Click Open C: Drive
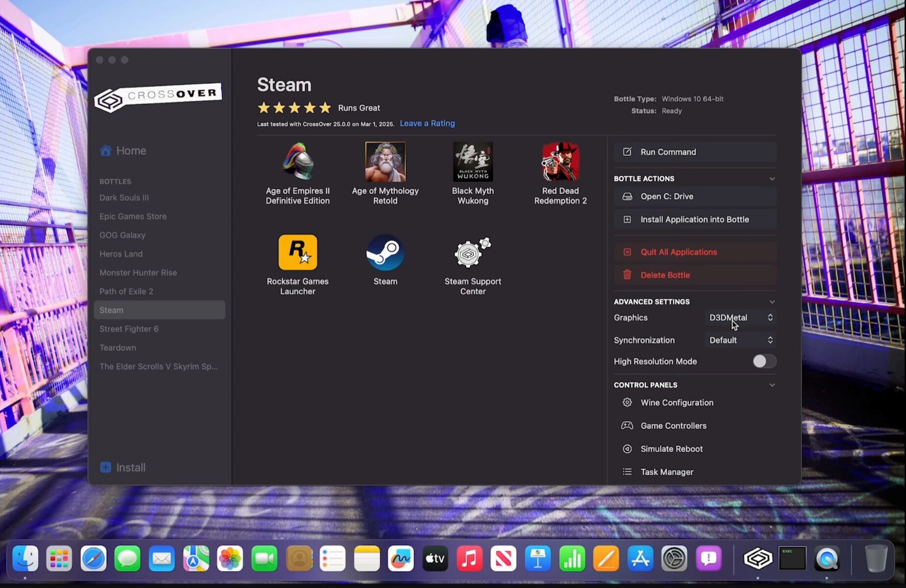The width and height of the screenshot is (906, 588). pyautogui.click(x=695, y=196)
